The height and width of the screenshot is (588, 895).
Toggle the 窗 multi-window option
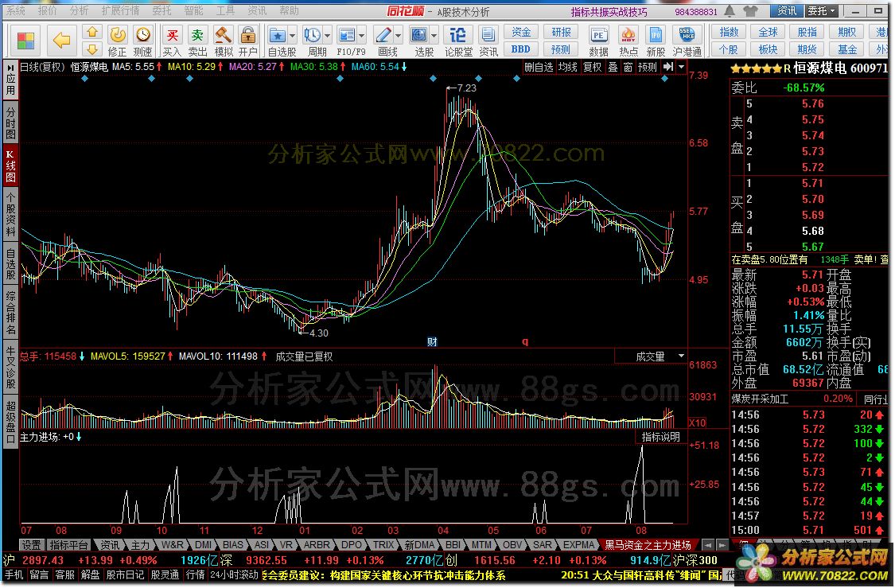(628, 68)
